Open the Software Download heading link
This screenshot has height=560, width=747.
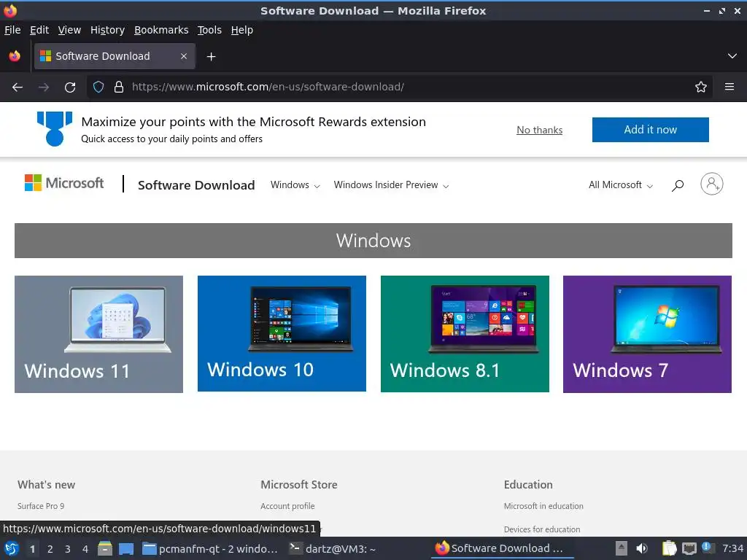tap(196, 185)
